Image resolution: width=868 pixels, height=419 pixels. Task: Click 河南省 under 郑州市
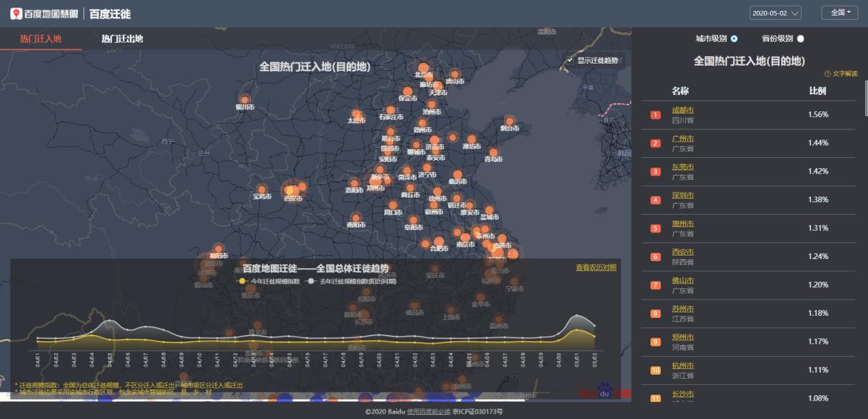pos(683,347)
